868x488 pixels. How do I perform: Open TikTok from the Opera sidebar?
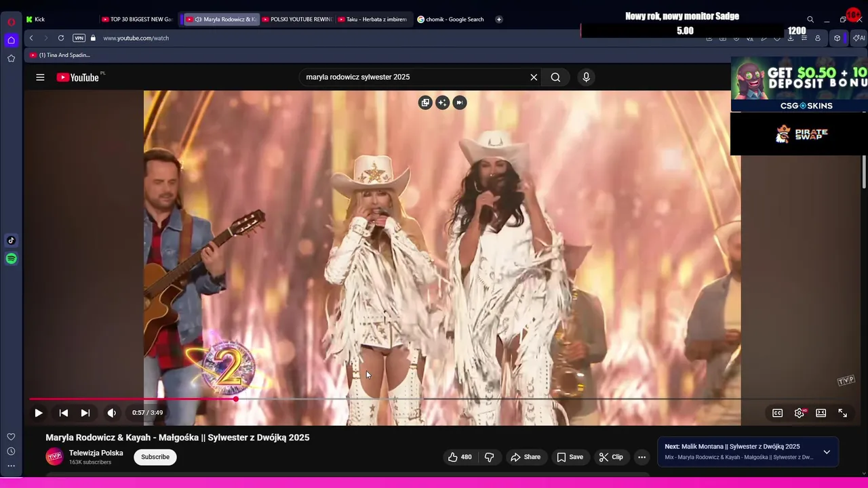(11, 240)
